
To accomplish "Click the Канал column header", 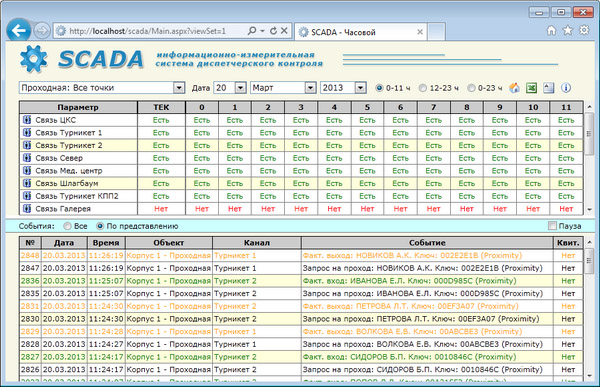I will pos(257,243).
